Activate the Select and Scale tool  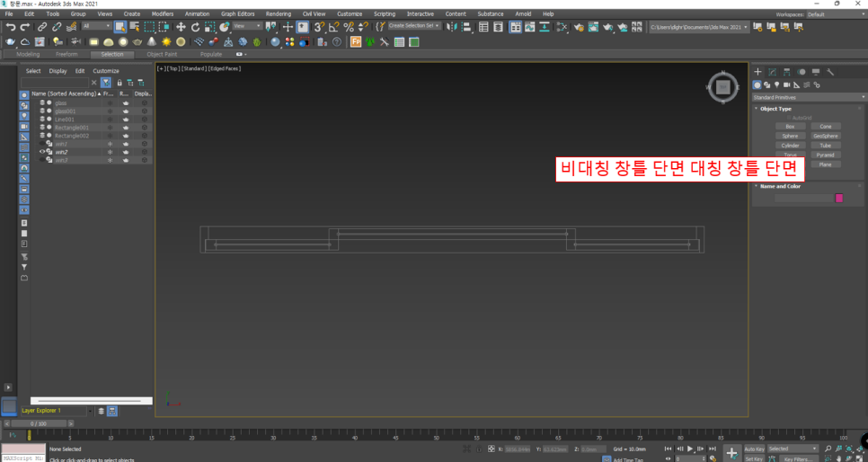click(209, 27)
